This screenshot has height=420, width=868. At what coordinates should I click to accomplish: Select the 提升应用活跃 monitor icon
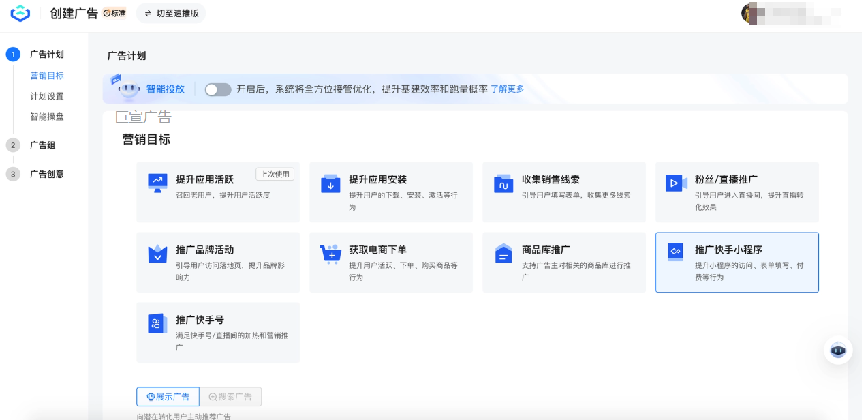(157, 183)
